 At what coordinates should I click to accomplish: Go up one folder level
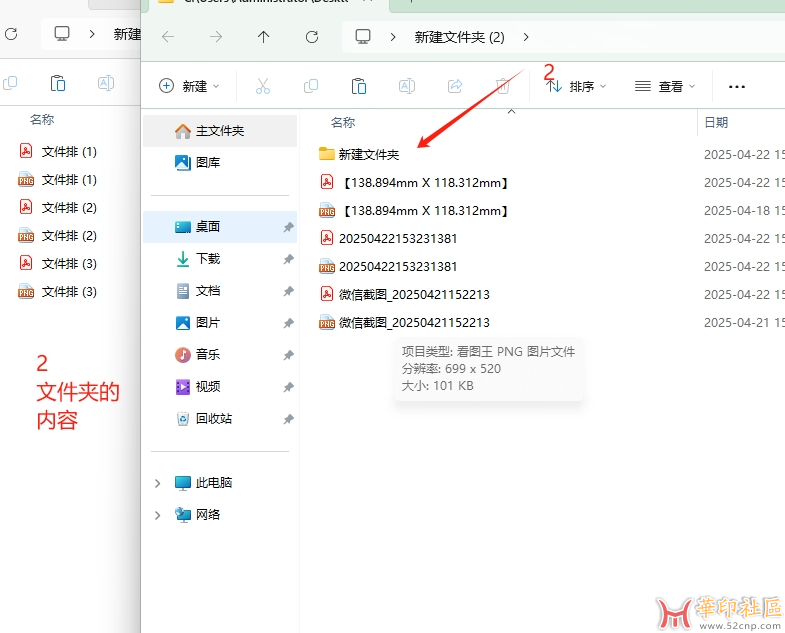[x=264, y=37]
